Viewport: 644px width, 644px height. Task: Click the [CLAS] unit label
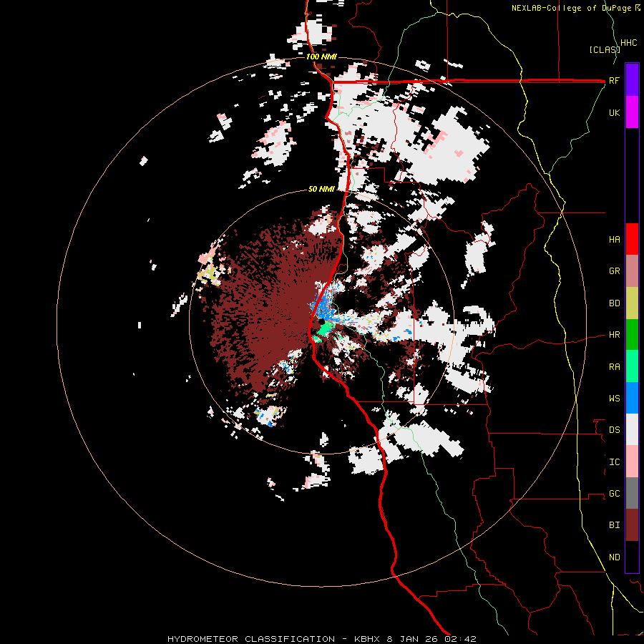click(604, 49)
